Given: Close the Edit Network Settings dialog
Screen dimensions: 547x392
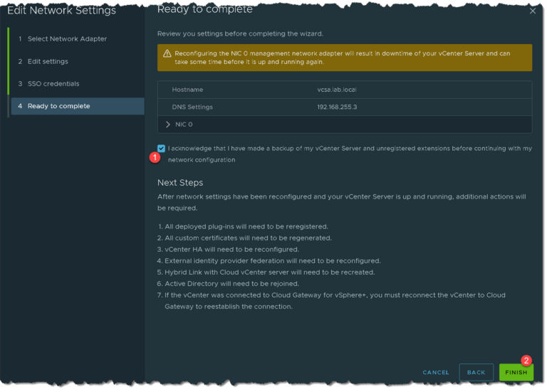Looking at the screenshot, I should [532, 11].
